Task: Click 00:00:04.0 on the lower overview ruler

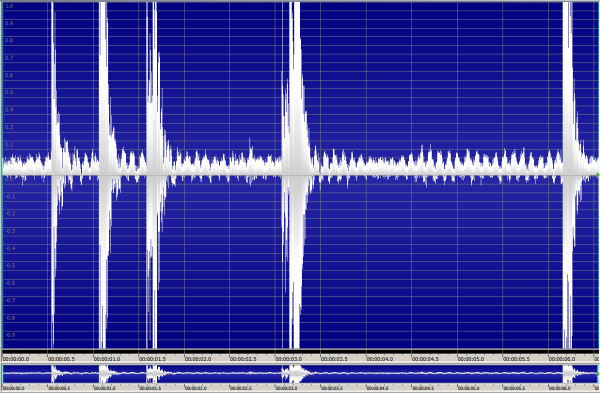Action: (x=378, y=388)
